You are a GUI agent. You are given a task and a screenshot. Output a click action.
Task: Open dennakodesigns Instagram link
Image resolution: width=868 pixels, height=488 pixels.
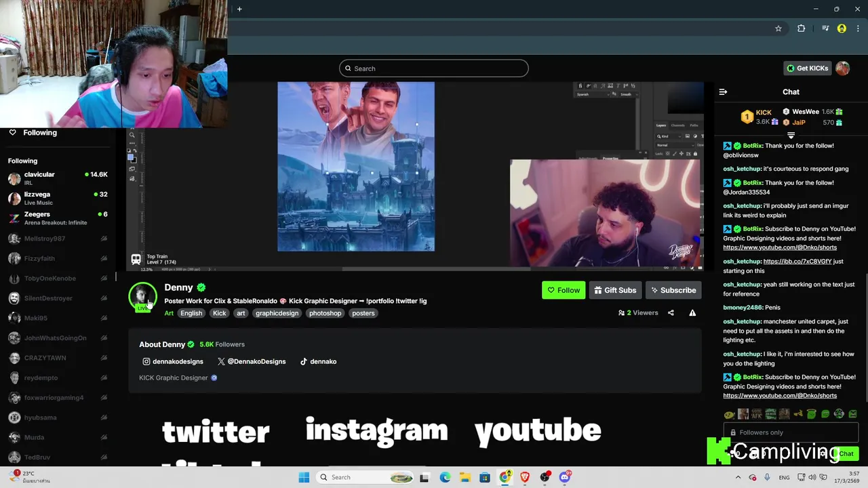173,361
